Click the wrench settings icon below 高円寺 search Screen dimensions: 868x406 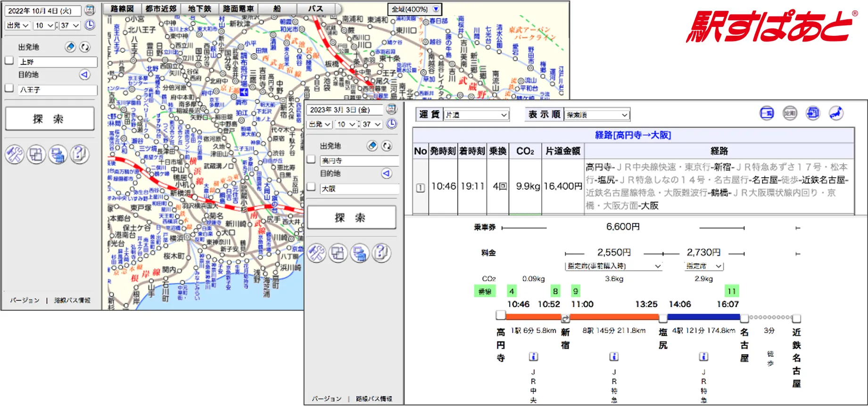coord(316,253)
